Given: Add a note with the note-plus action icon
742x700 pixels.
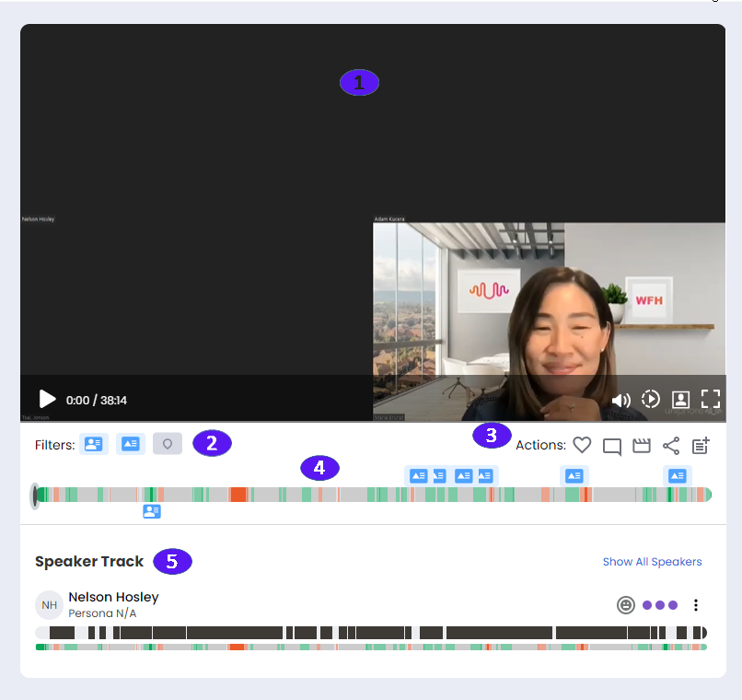Looking at the screenshot, I should (701, 446).
